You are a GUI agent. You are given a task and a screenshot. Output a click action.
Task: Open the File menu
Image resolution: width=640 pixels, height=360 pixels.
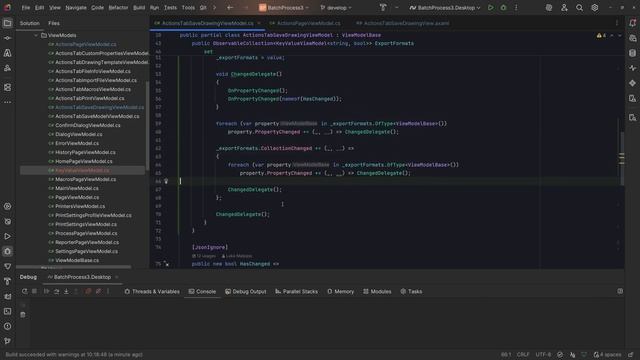click(26, 8)
